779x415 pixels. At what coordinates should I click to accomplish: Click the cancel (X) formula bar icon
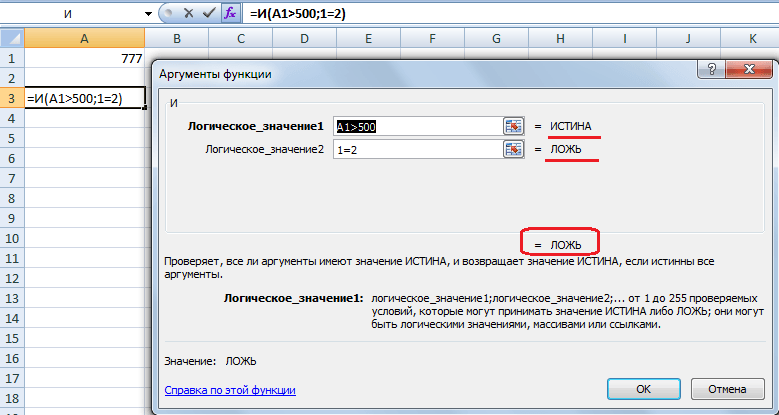coord(188,13)
